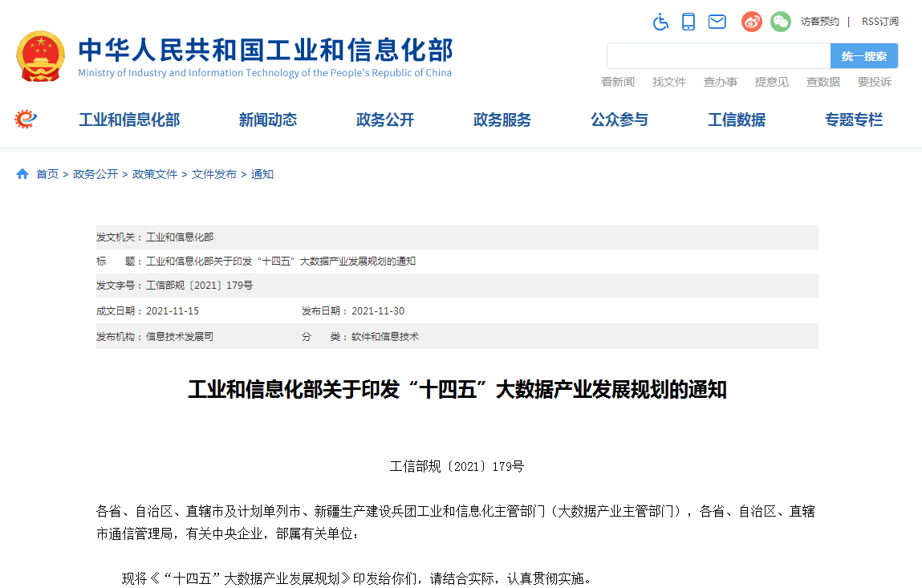Open the mobile version phone icon

[x=688, y=22]
